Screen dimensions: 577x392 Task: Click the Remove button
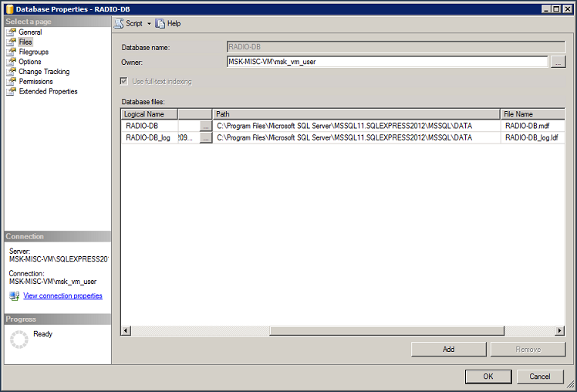click(x=528, y=350)
